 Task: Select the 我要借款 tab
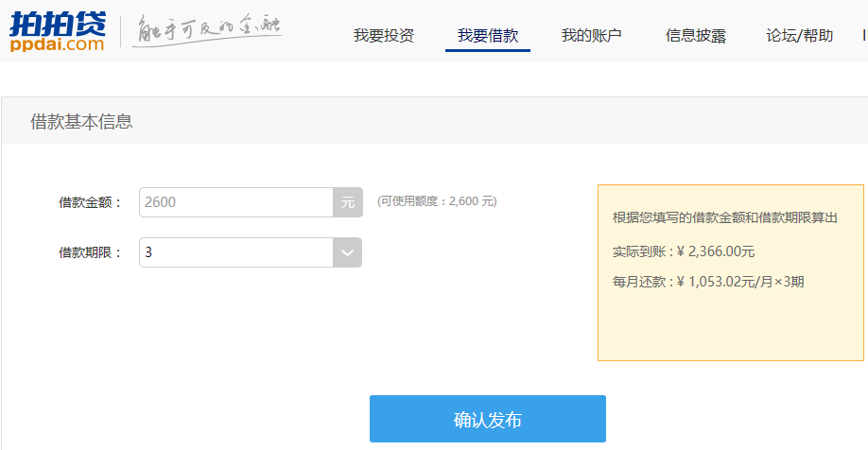click(x=488, y=35)
